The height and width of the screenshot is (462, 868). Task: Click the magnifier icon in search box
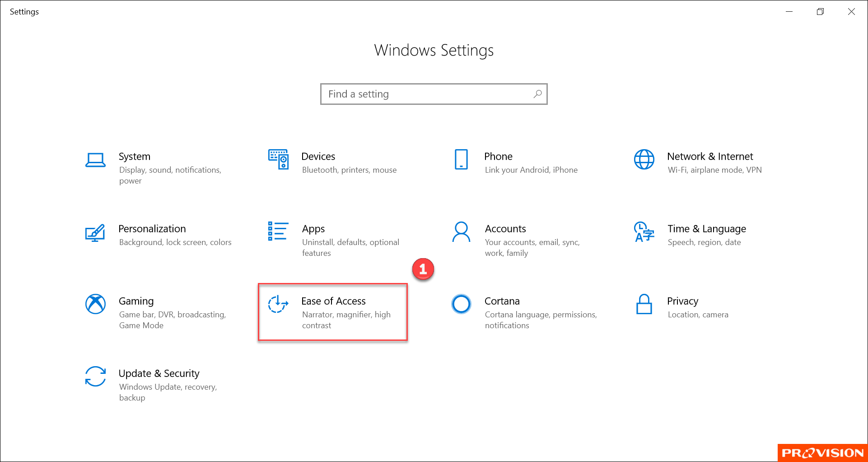pos(537,94)
